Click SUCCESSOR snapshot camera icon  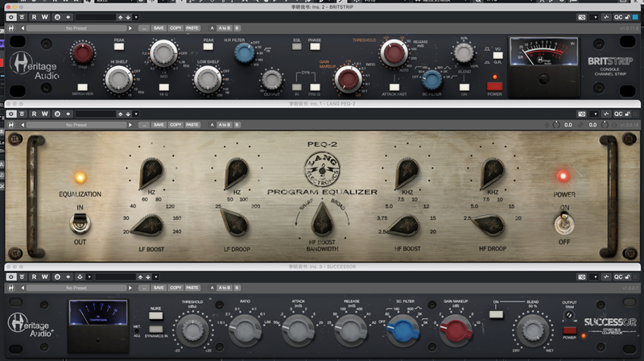[581, 277]
